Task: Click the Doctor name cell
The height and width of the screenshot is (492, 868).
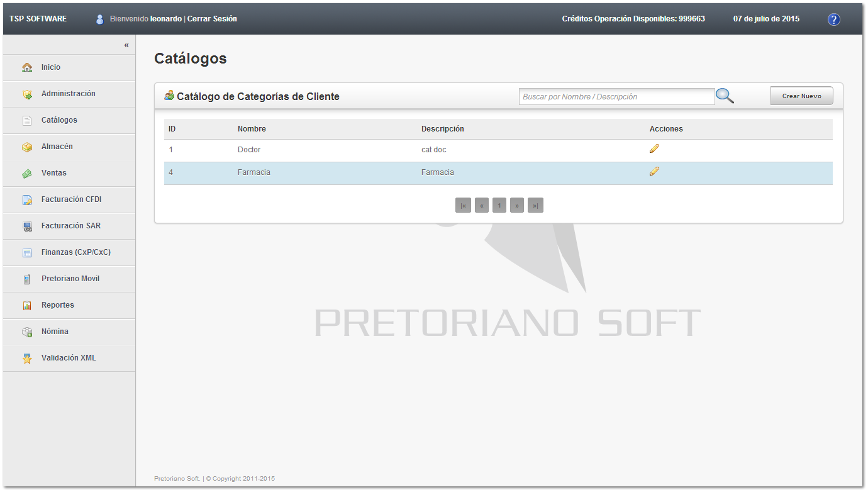Action: coord(249,150)
